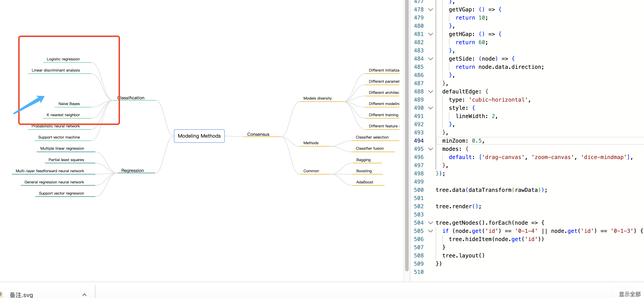Click line number 494 in the gutter
Viewport: 644px width, 298px height.
[x=419, y=141]
